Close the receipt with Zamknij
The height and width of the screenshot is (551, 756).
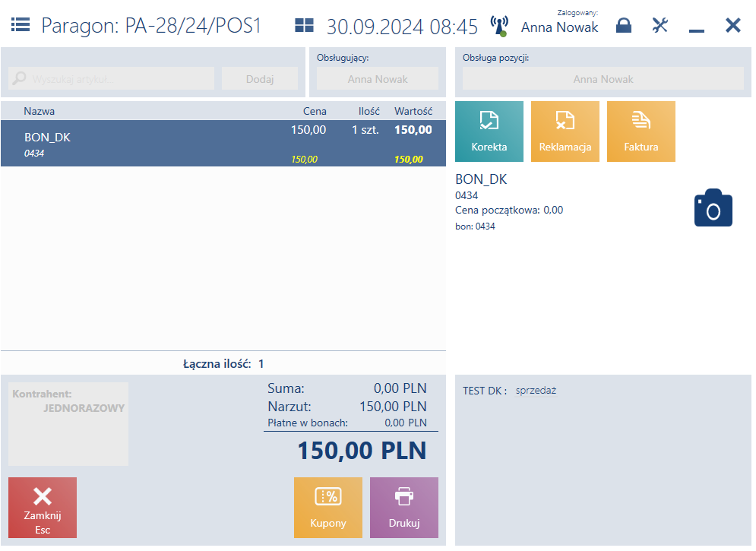(x=43, y=507)
